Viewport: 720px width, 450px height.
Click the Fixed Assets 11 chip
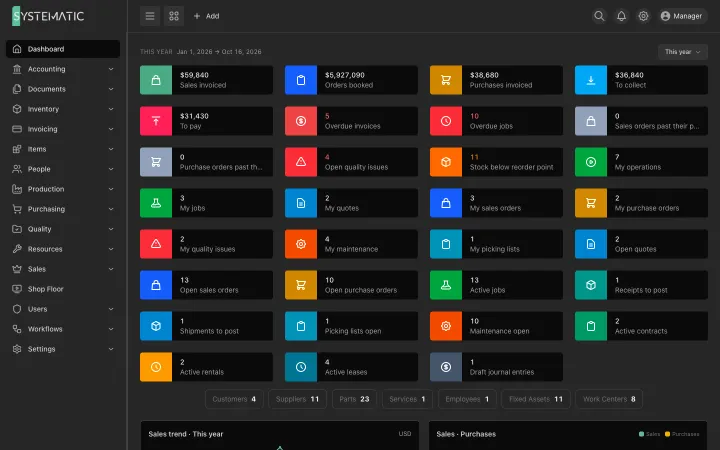click(536, 399)
